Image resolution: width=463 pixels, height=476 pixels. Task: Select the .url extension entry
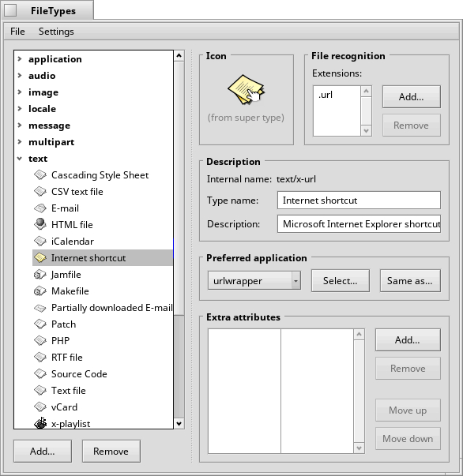click(x=326, y=95)
